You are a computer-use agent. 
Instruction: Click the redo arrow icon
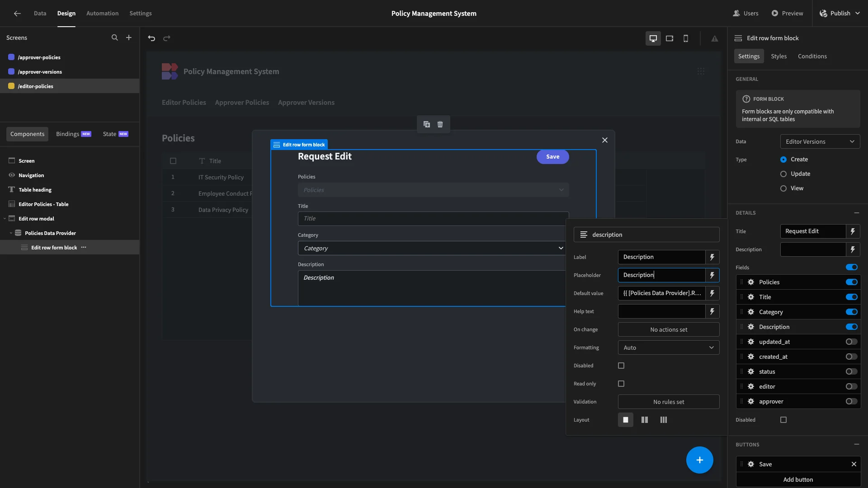[x=167, y=38]
